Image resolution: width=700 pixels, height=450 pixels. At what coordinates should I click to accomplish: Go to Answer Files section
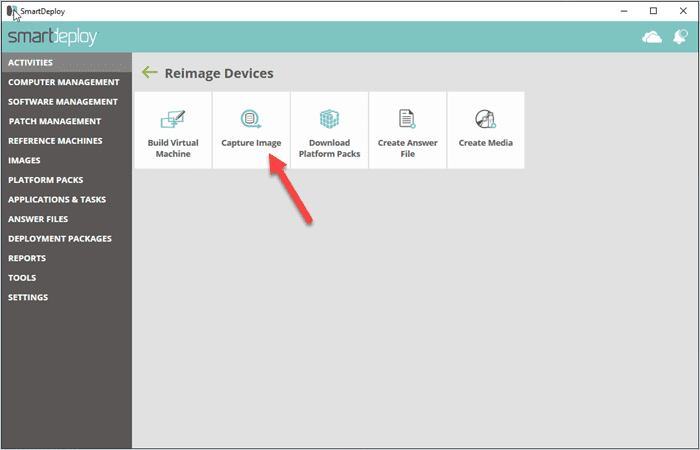[x=66, y=219]
